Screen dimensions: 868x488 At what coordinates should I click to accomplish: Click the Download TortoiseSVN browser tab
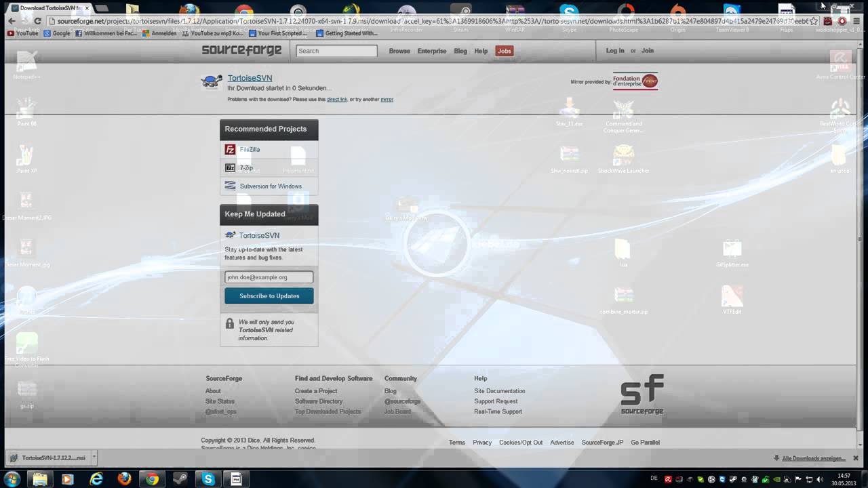(x=49, y=7)
